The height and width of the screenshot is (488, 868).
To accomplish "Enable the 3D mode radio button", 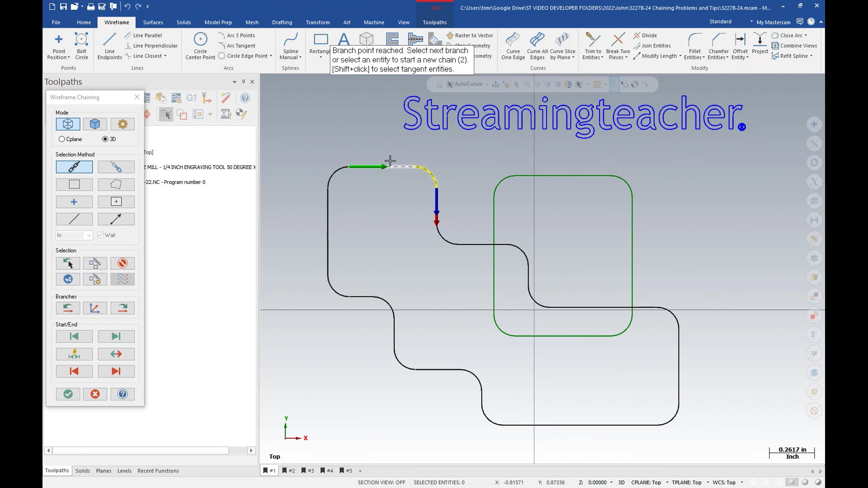I will point(105,139).
